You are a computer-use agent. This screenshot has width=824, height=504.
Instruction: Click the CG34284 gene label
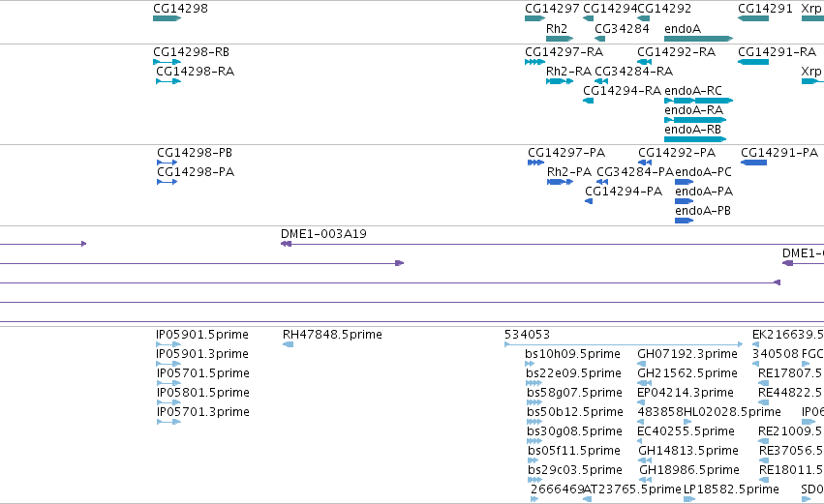pos(622,28)
